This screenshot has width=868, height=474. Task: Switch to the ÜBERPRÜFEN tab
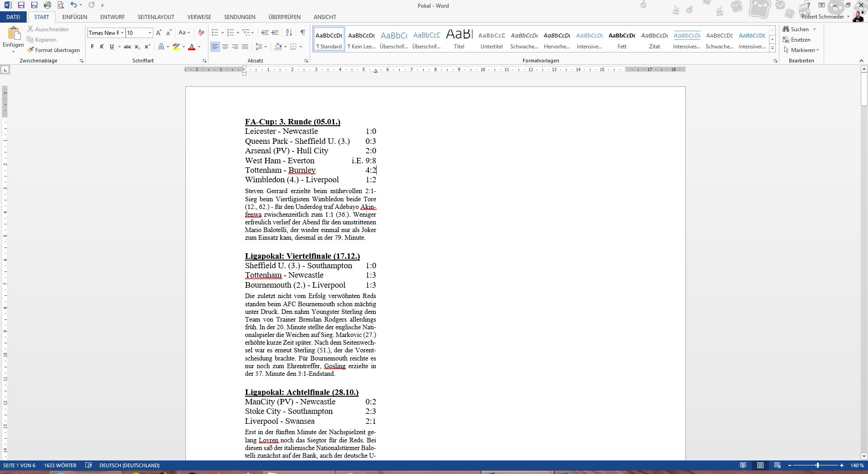[284, 17]
